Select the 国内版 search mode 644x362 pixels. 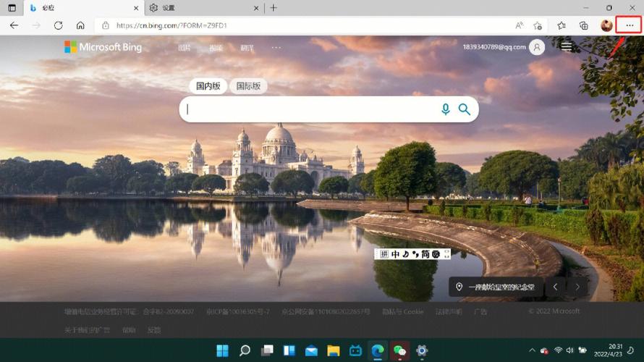coord(208,86)
